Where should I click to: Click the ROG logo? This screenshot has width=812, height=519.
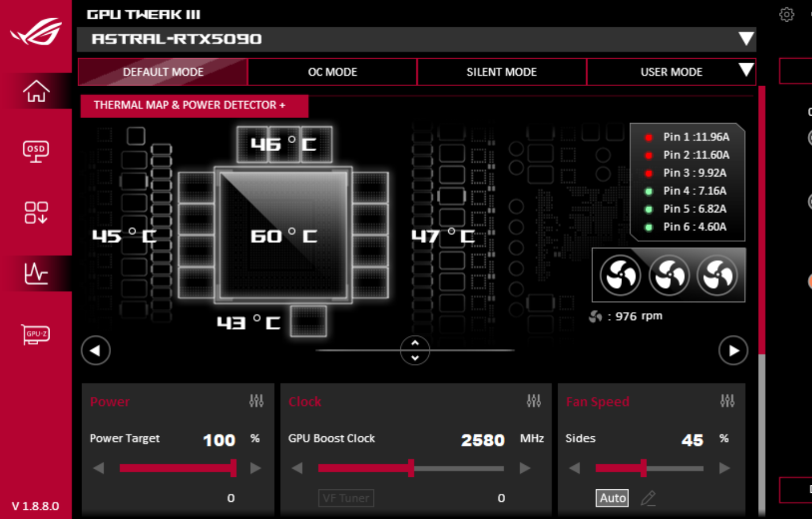[x=36, y=31]
